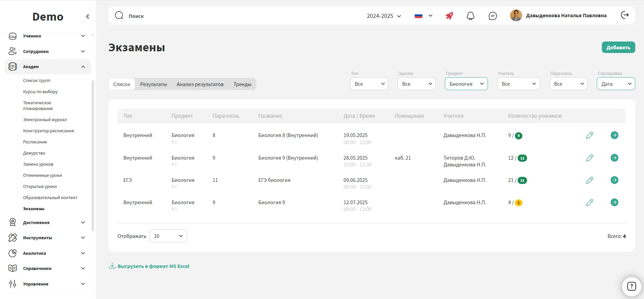Open the Сортировка dropdown
Viewport: 644px width, 299px height.
pos(615,84)
